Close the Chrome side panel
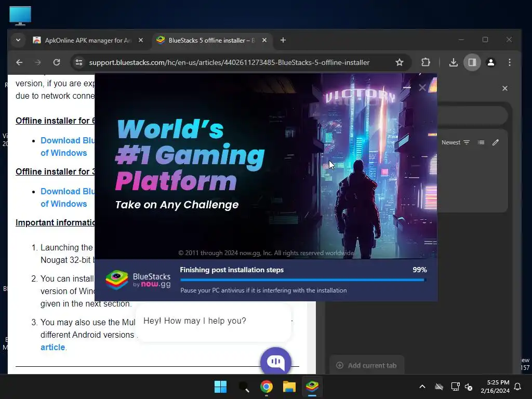 pos(505,88)
